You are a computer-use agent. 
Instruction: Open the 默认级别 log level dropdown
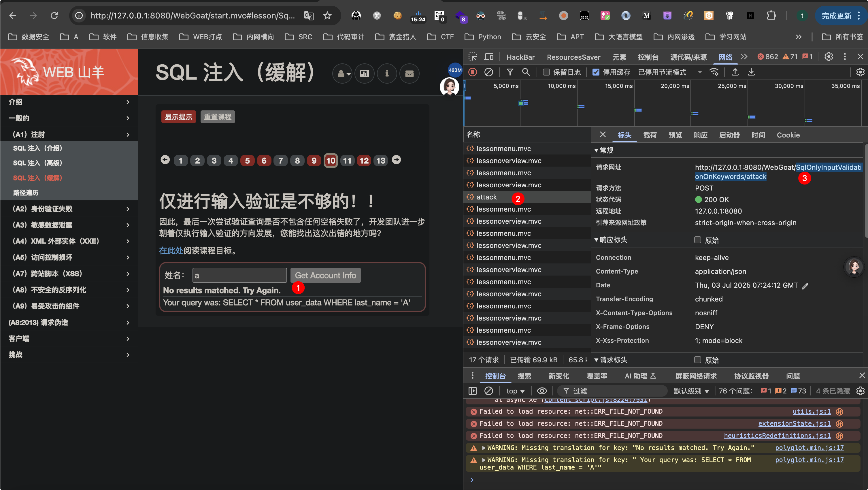pos(691,391)
